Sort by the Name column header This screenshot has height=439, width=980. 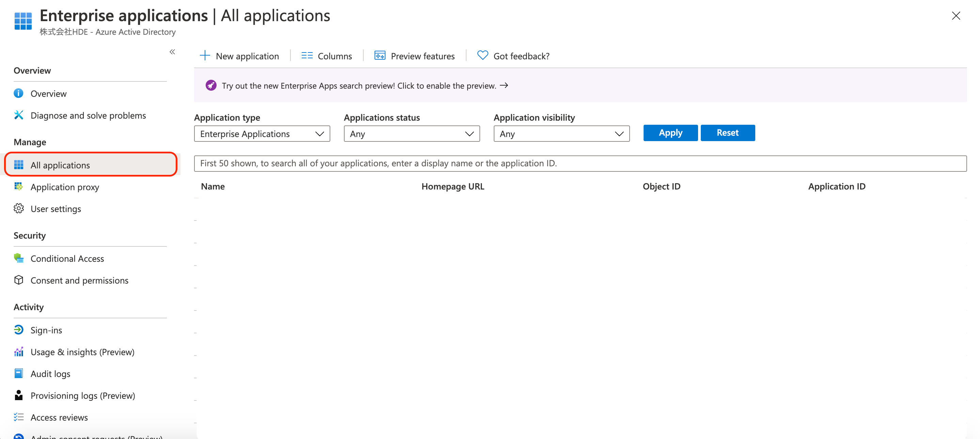coord(213,186)
